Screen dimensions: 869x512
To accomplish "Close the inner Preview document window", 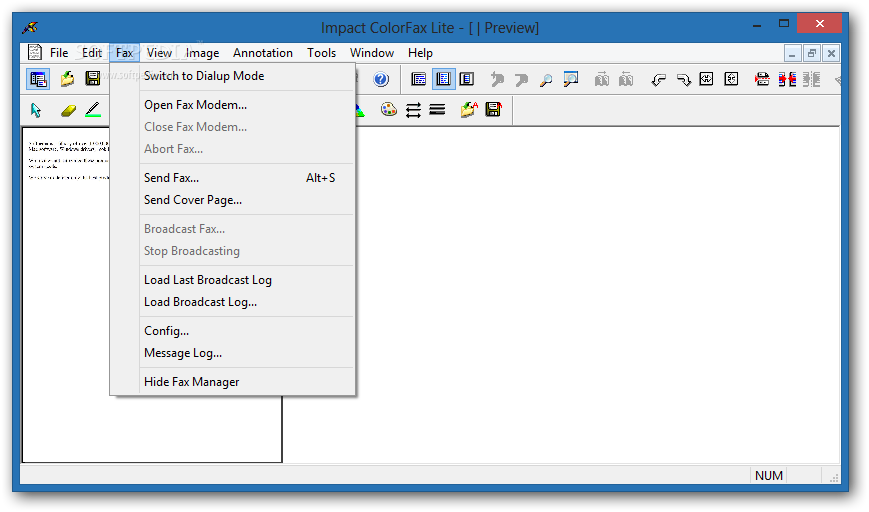I will [831, 54].
